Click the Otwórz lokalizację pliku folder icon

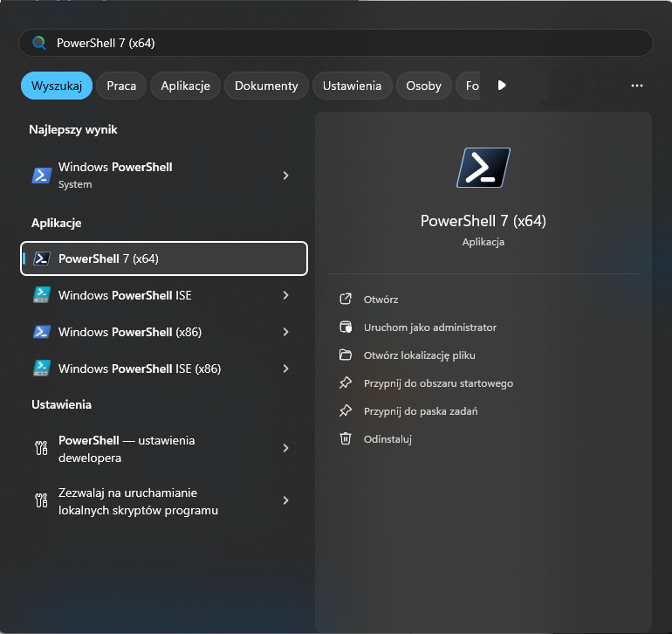click(x=346, y=355)
